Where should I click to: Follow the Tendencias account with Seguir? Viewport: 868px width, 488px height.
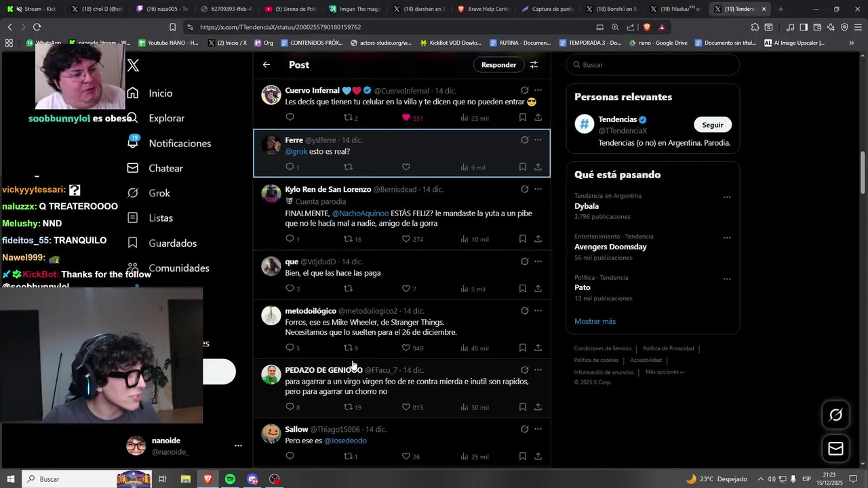point(713,125)
